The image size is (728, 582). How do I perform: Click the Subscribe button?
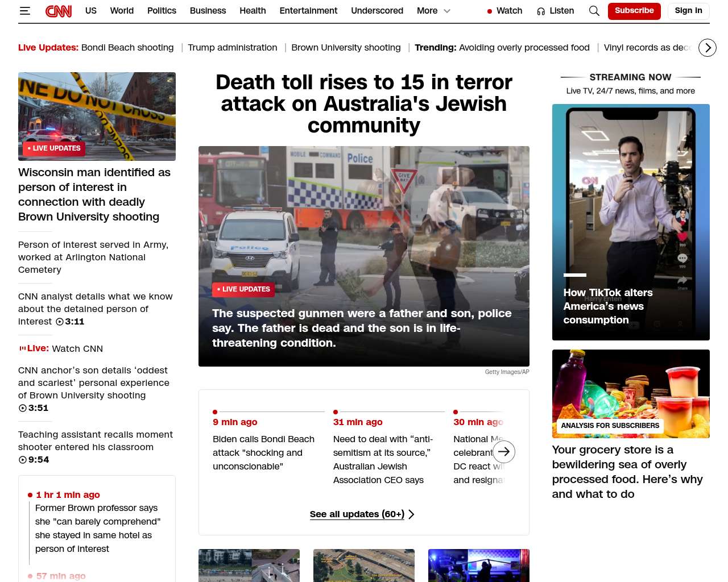tap(634, 11)
